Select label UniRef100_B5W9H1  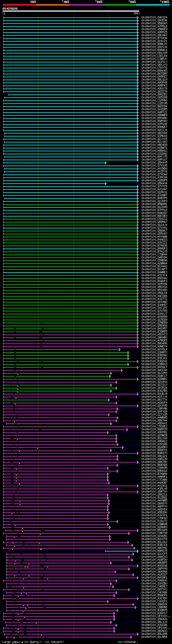pyautogui.click(x=154, y=204)
